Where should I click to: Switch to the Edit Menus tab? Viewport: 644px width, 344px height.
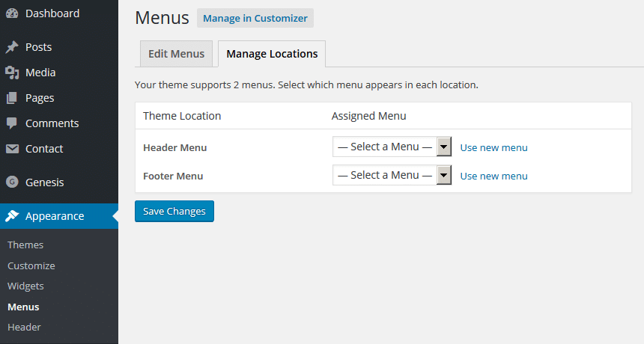point(176,54)
